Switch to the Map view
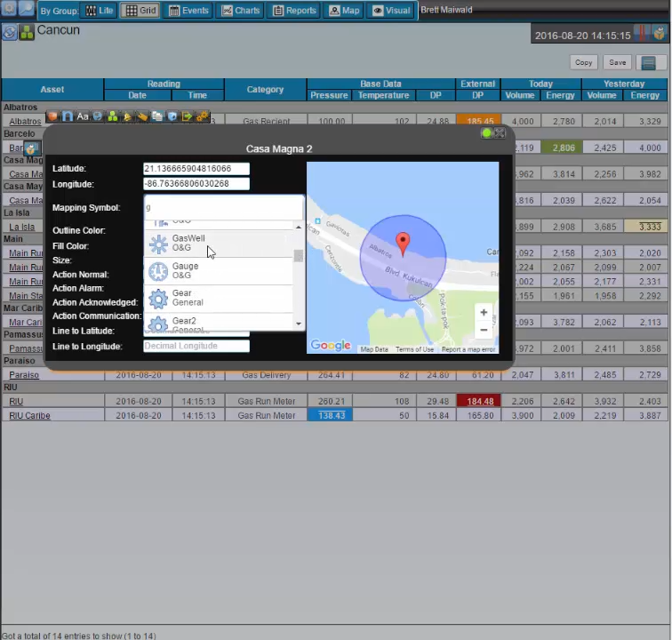Image resolution: width=672 pixels, height=640 pixels. (x=344, y=11)
